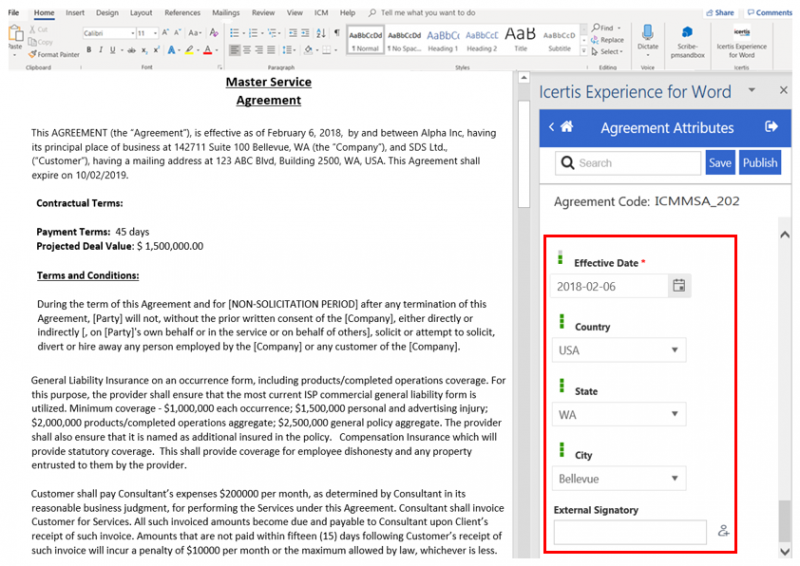Select Align Left paragraph alignment
Viewport: 800px width, 566px height.
coord(235,50)
